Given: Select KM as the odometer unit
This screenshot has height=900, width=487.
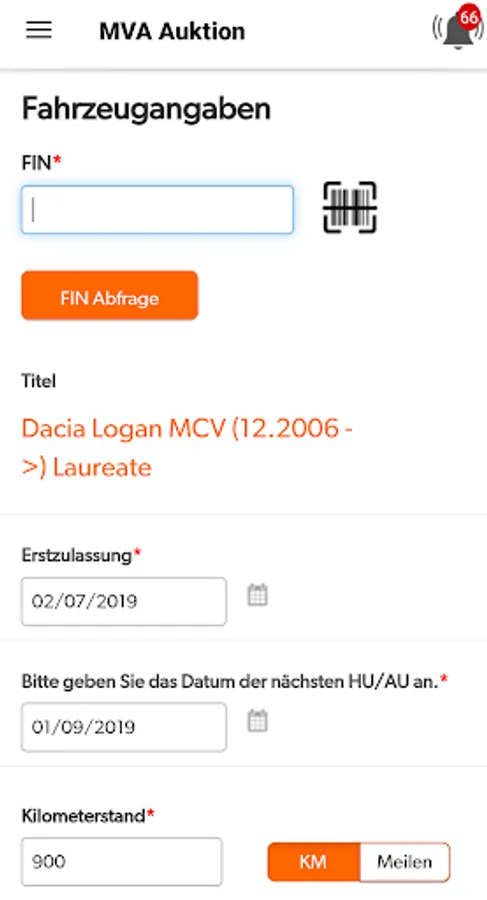Looking at the screenshot, I should [x=314, y=862].
